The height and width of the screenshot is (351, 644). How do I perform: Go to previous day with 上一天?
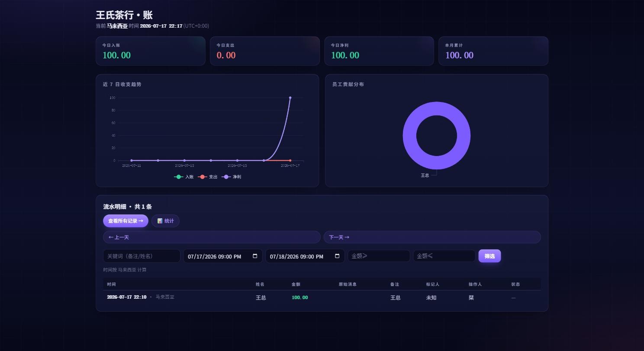click(212, 237)
